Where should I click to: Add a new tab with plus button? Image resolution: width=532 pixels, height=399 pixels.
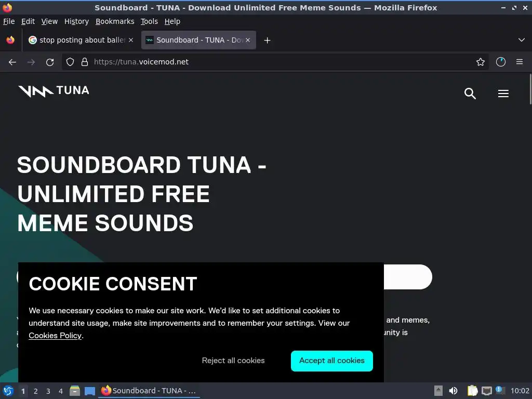coord(268,41)
